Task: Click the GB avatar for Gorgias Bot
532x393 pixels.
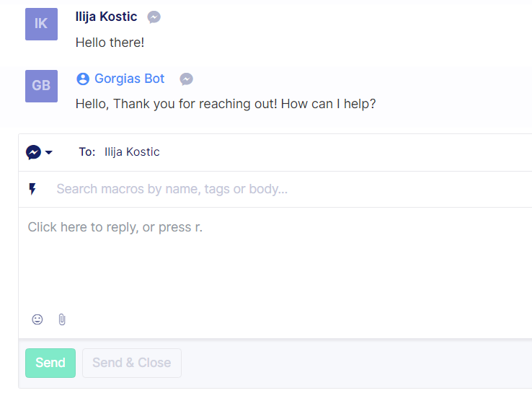Action: pos(41,86)
